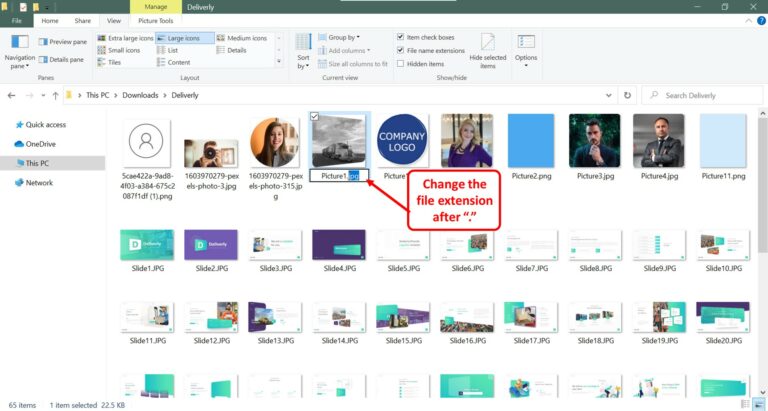768x411 pixels.
Task: Select Picture2.png blue thumbnail
Action: tap(531, 141)
